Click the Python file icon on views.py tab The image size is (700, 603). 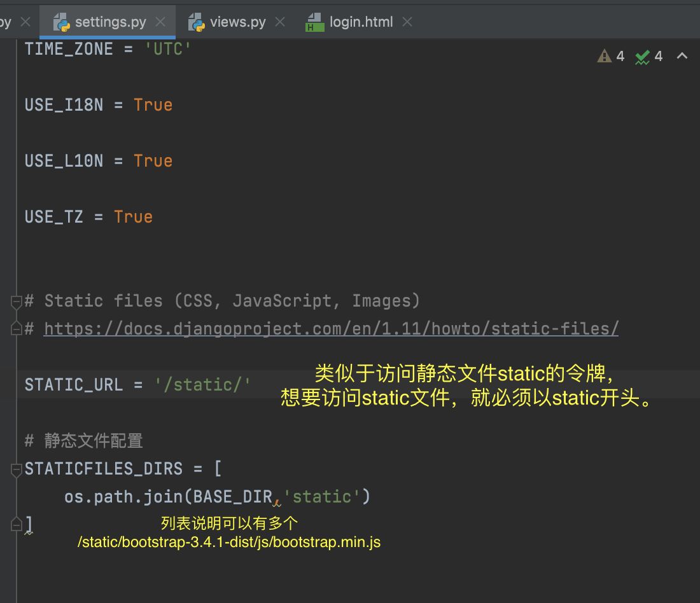pyautogui.click(x=197, y=22)
